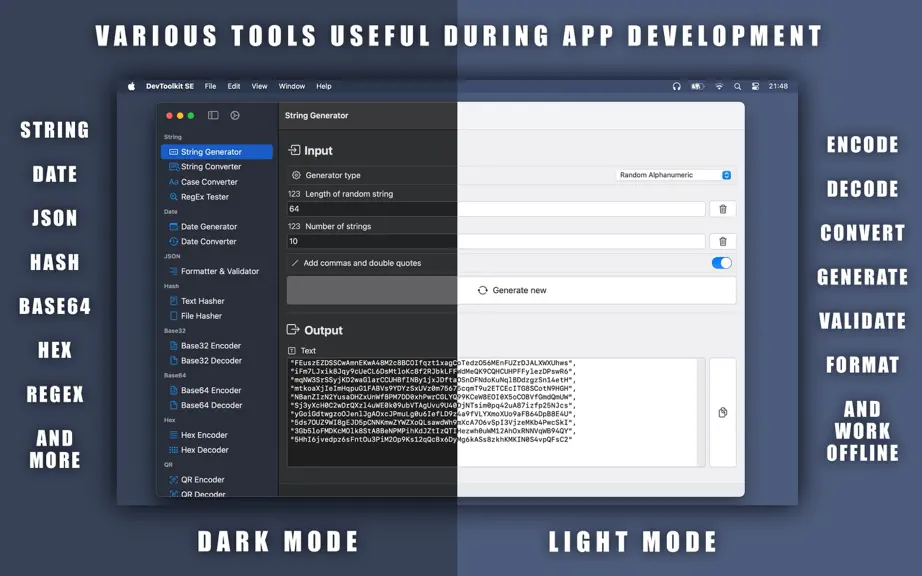Copy output text with clipboard icon

pyautogui.click(x=723, y=412)
